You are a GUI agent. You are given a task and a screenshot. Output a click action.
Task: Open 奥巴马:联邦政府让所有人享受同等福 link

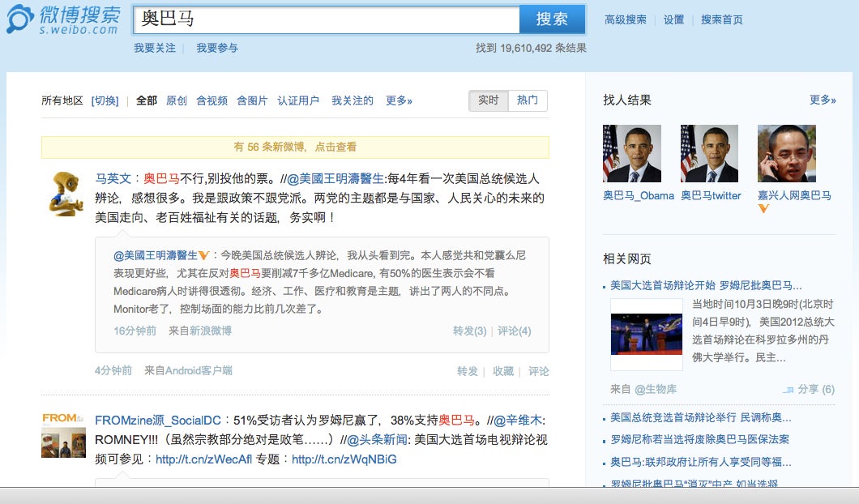pyautogui.click(x=701, y=463)
